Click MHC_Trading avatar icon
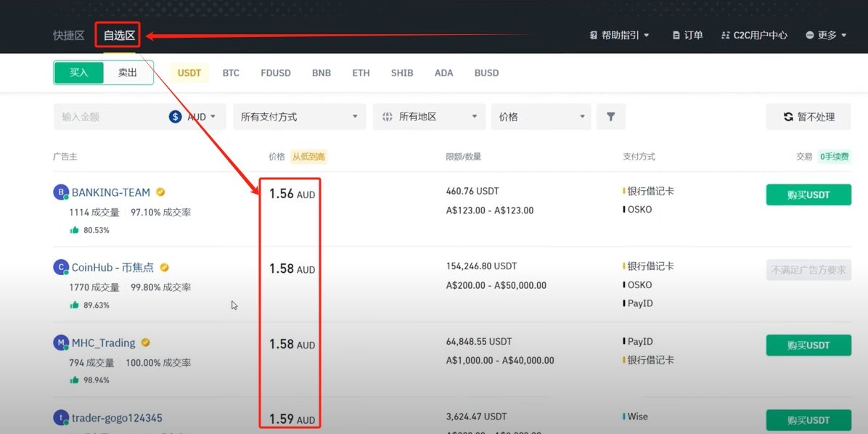Viewport: 868px width, 434px height. click(x=60, y=343)
